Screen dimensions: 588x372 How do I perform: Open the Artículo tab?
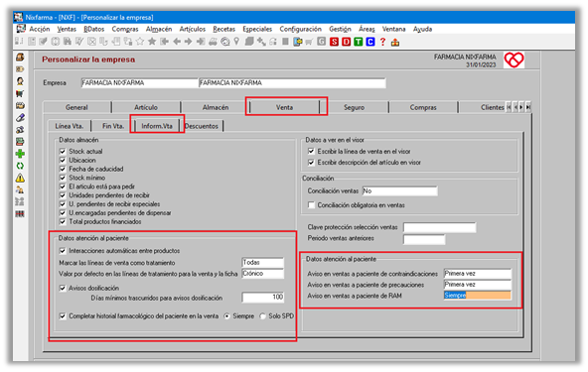click(x=146, y=107)
